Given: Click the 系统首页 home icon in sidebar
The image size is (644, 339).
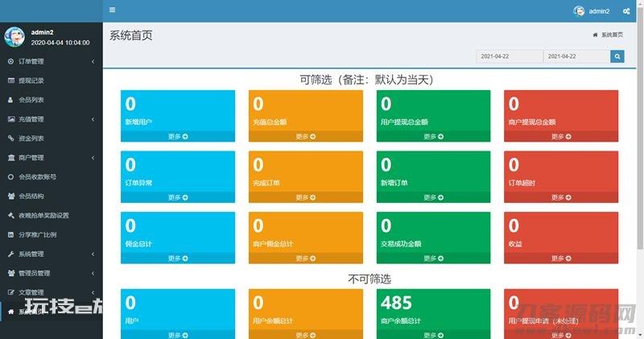Looking at the screenshot, I should 11,312.
